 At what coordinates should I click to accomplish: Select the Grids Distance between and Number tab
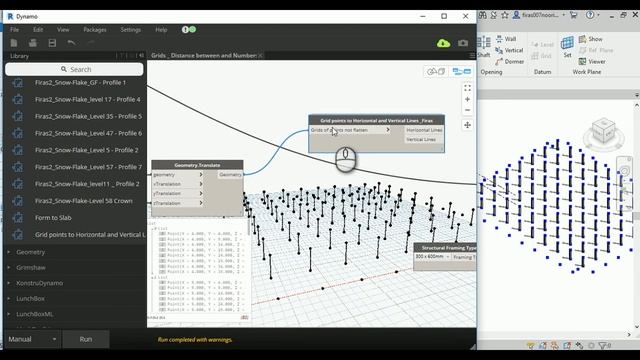[x=203, y=56]
